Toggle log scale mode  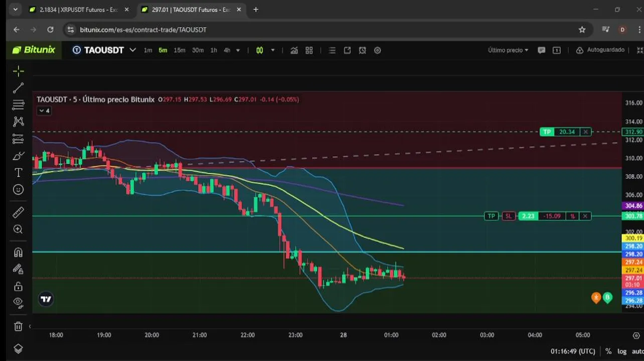click(621, 351)
